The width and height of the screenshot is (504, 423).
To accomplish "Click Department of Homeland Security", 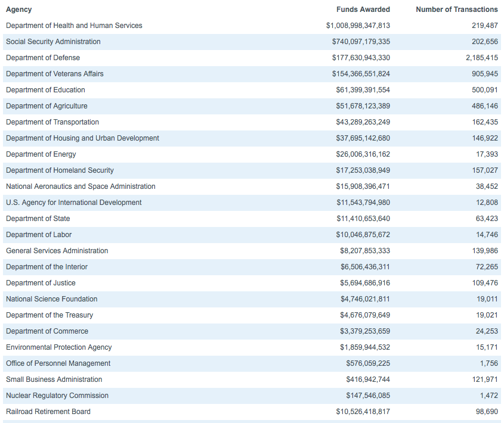I will (x=60, y=170).
